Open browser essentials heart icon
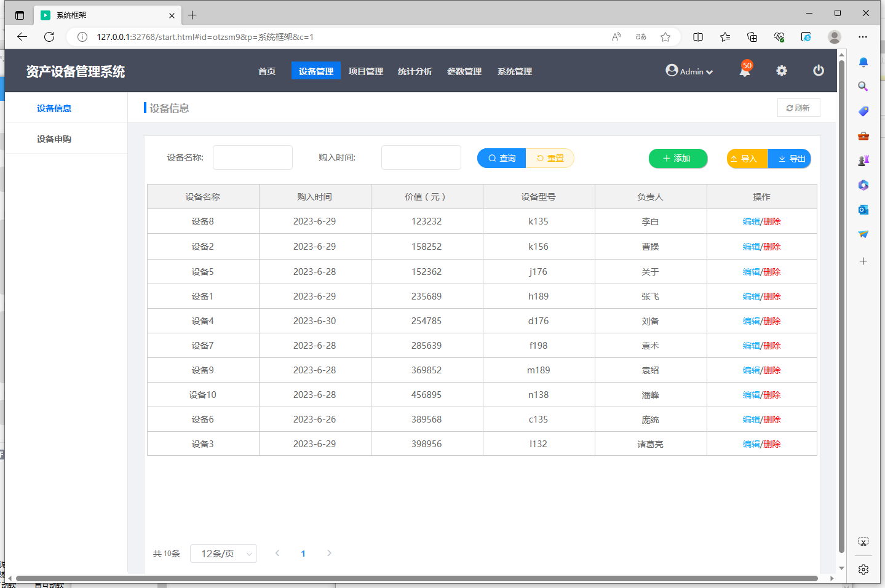The width and height of the screenshot is (885, 588). (x=779, y=37)
